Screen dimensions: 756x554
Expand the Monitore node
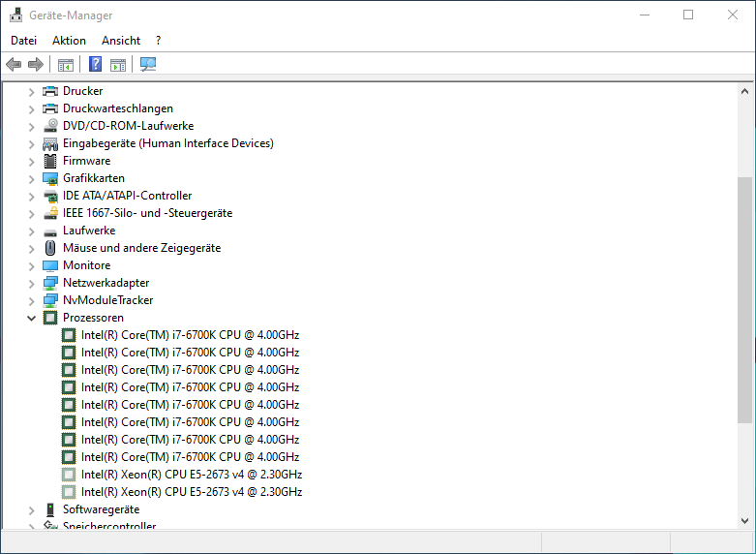pyautogui.click(x=31, y=266)
